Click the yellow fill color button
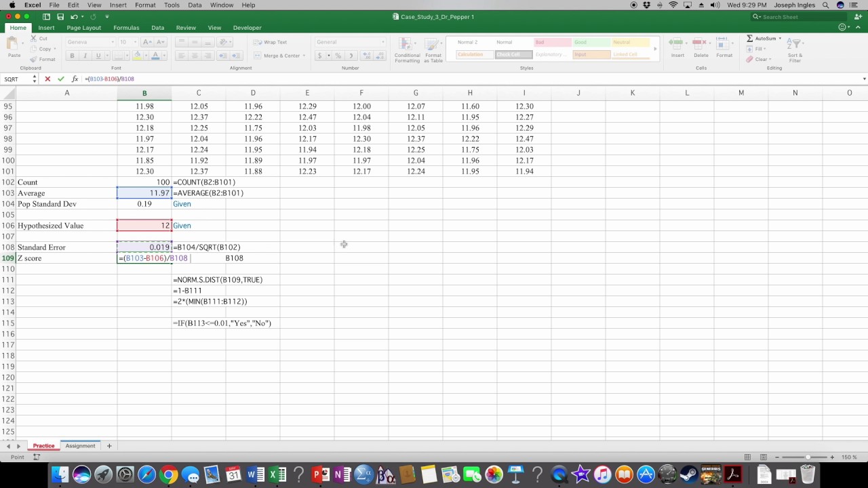This screenshot has width=868, height=488. pos(137,56)
